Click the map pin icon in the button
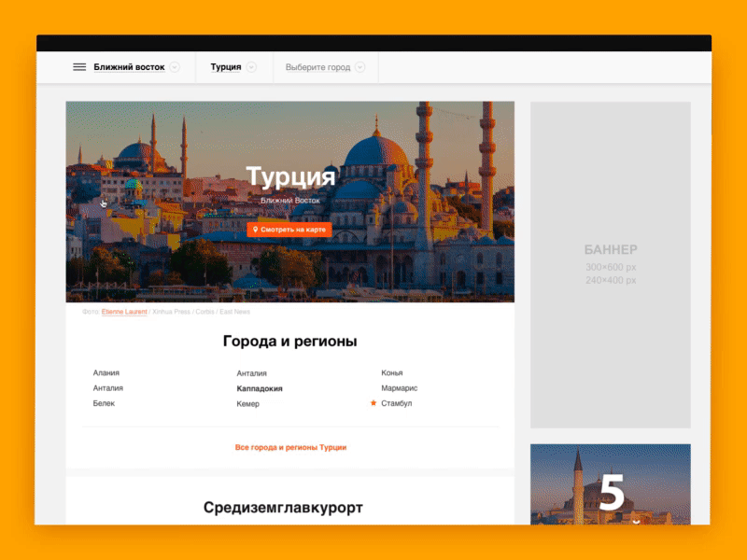The image size is (747, 560). coord(255,230)
